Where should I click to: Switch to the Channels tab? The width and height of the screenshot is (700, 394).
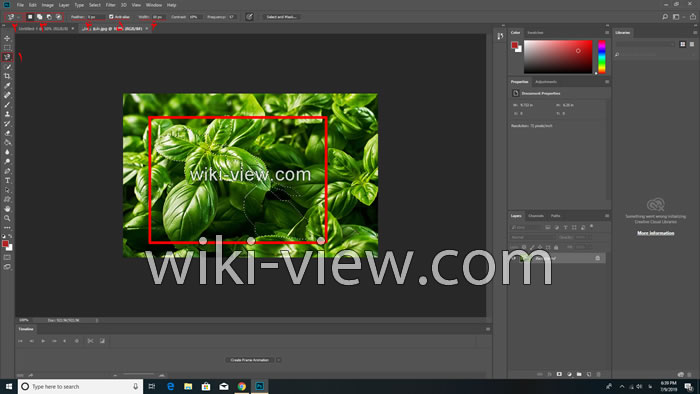[536, 216]
